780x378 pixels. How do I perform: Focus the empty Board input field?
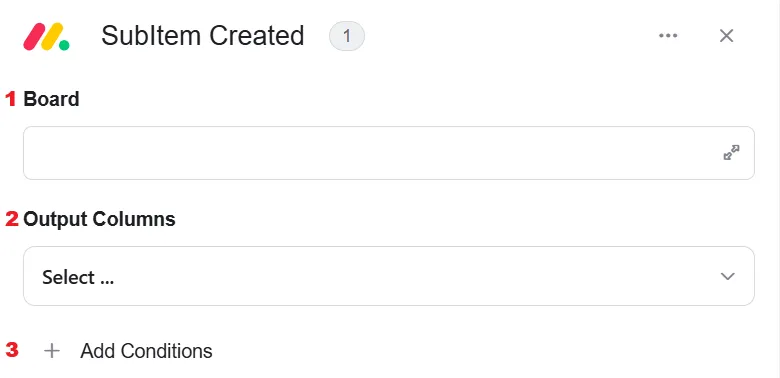tap(389, 153)
